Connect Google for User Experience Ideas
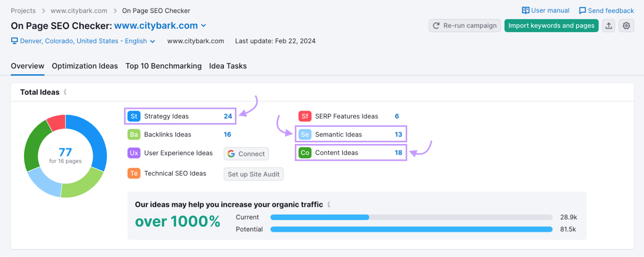The height and width of the screenshot is (257, 644). pyautogui.click(x=246, y=154)
